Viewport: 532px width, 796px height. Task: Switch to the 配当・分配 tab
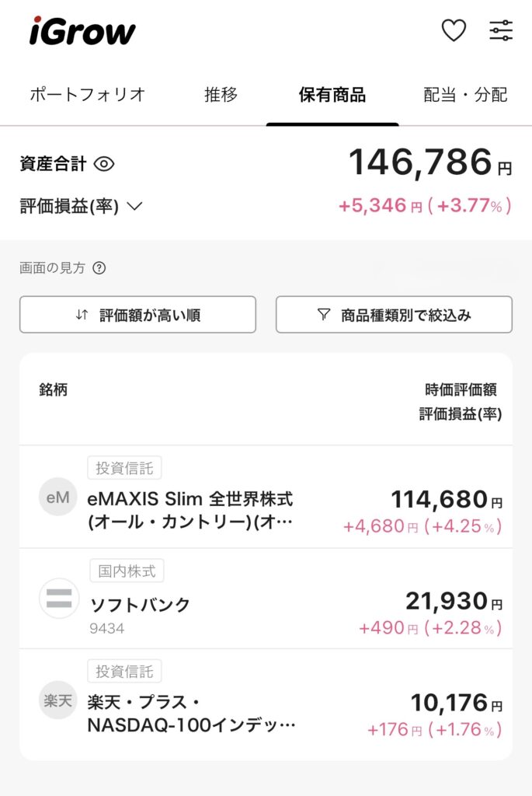point(465,94)
